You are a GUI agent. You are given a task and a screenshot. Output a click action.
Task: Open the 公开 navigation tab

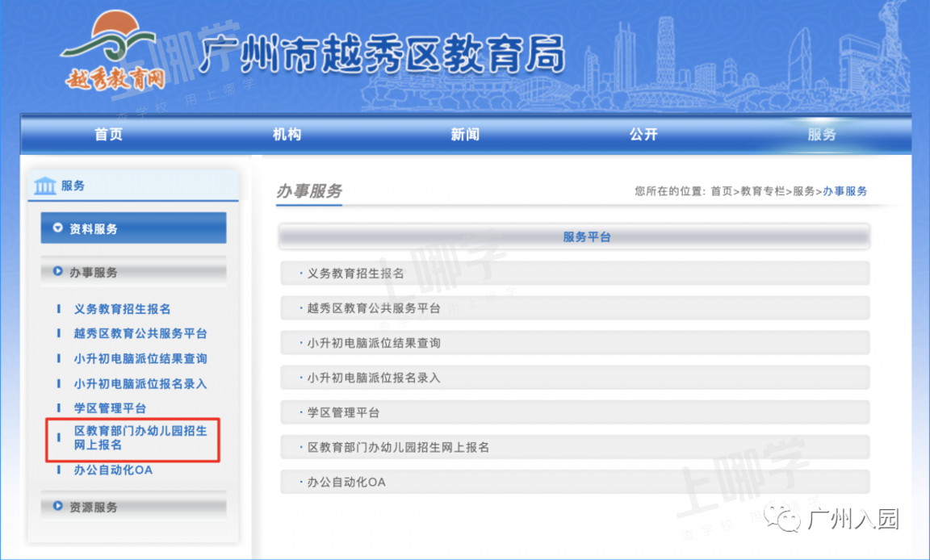643,135
